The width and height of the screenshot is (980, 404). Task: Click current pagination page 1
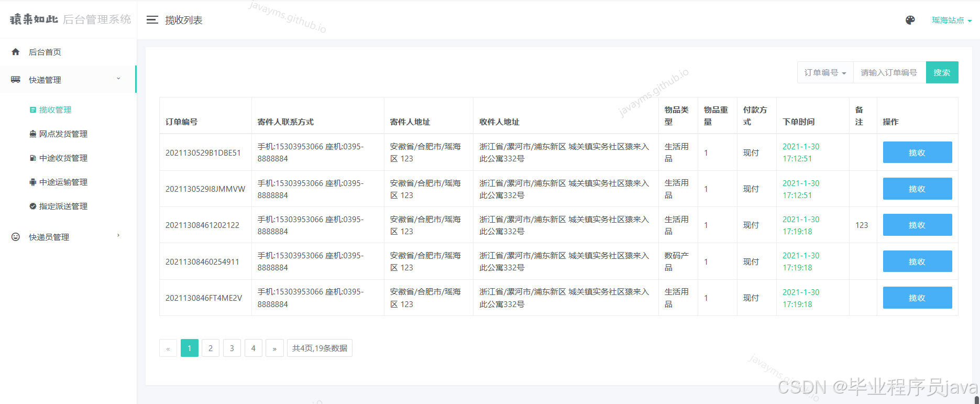coord(190,348)
